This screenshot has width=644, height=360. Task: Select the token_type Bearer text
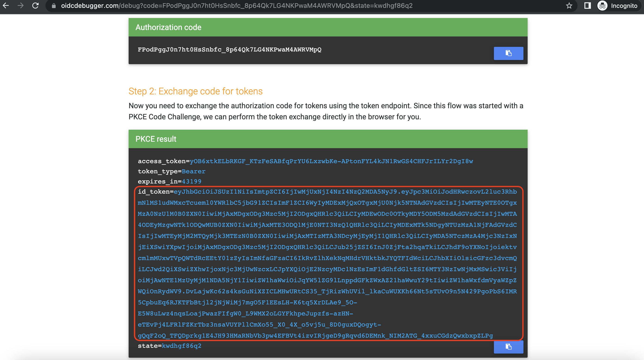pyautogui.click(x=194, y=171)
